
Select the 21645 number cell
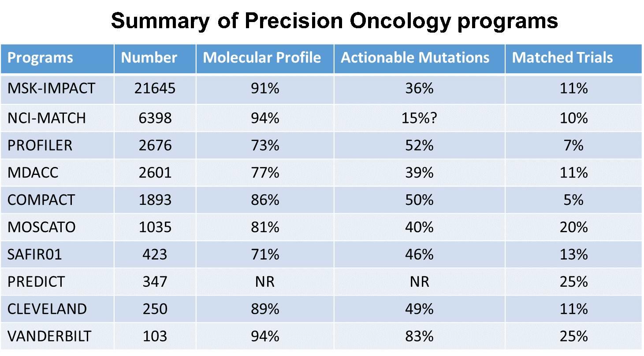[155, 89]
